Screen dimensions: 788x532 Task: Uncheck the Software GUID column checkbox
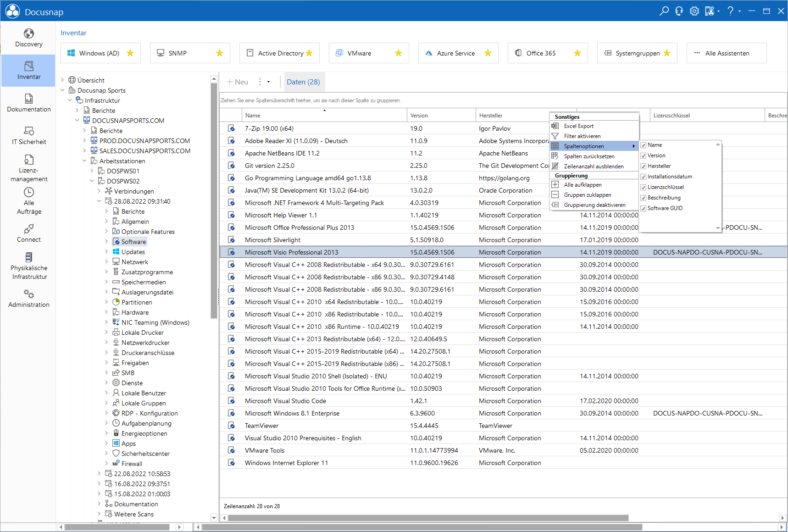(644, 208)
